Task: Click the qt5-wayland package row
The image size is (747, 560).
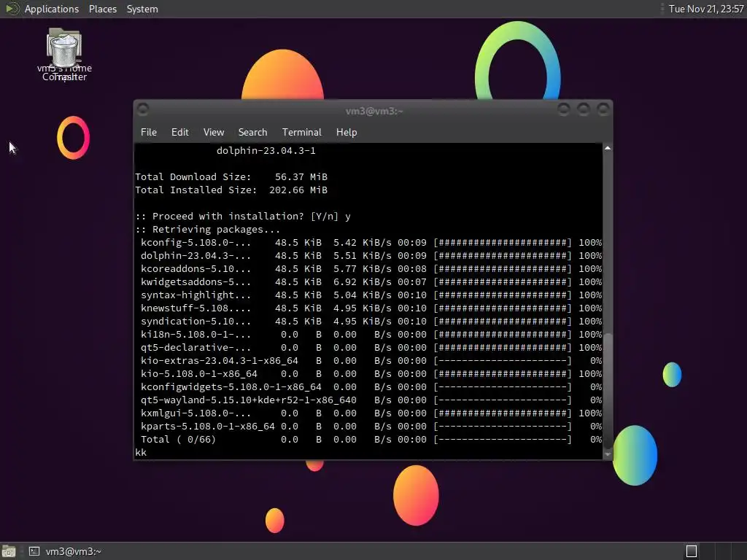Action: [x=371, y=400]
